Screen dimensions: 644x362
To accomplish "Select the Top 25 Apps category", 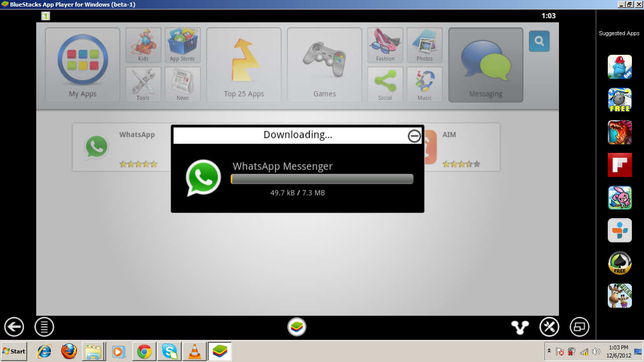I will pos(244,65).
